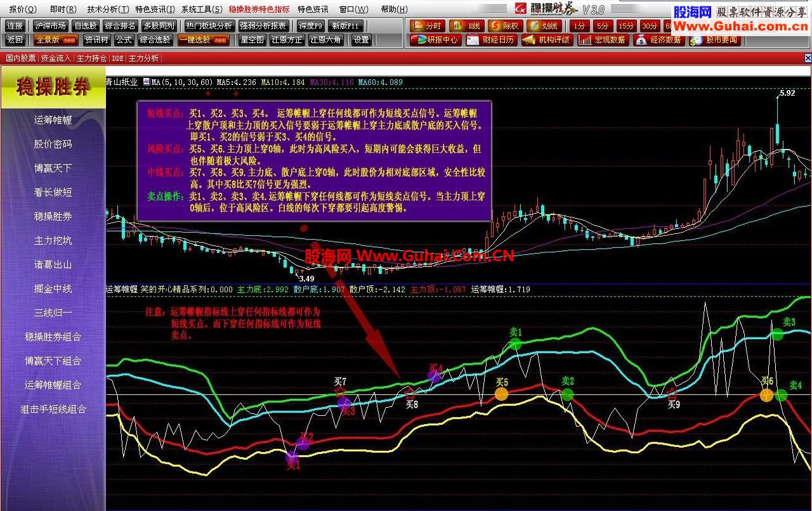Screen dimensions: 812x511
Task: Open the 星空图 star chart
Action: (252, 40)
